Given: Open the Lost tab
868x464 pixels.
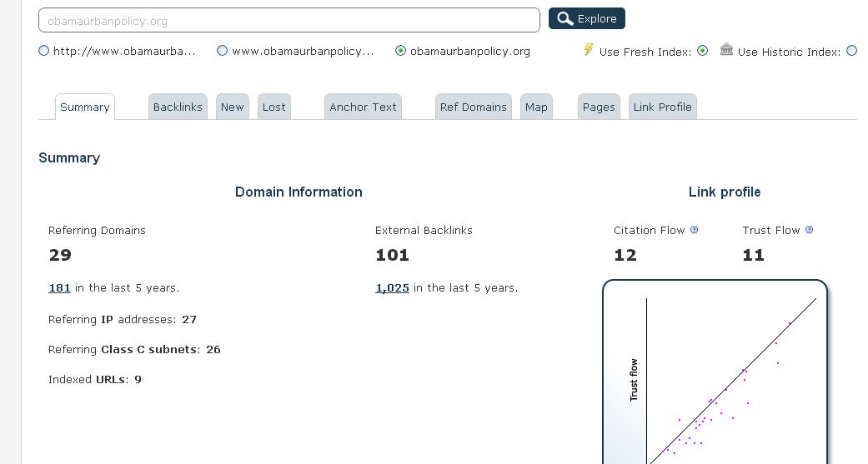Looking at the screenshot, I should coord(274,107).
